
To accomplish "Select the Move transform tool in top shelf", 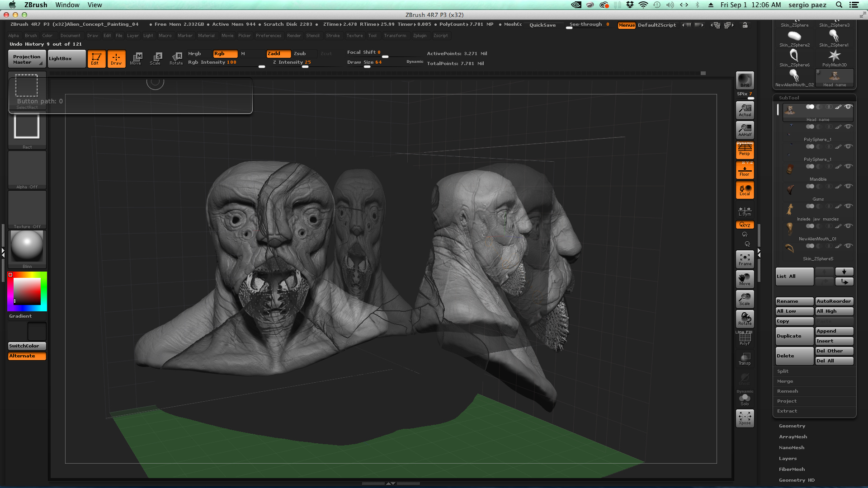I will click(x=136, y=59).
